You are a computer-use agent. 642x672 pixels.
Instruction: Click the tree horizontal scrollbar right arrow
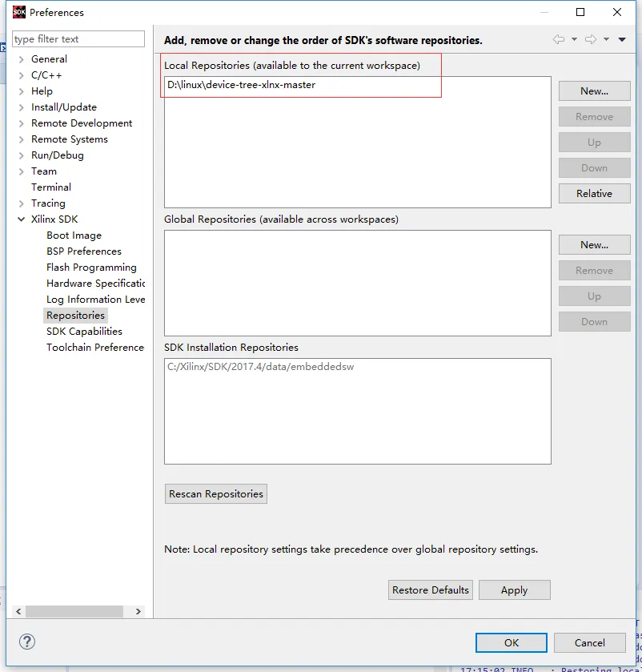tap(138, 612)
